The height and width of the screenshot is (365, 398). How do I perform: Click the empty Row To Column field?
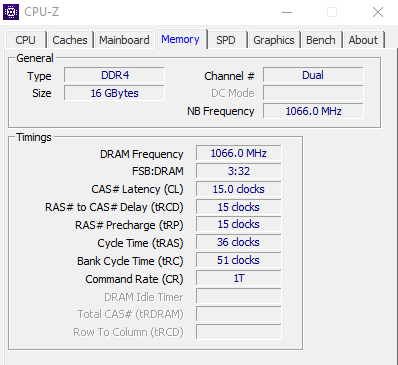point(239,332)
